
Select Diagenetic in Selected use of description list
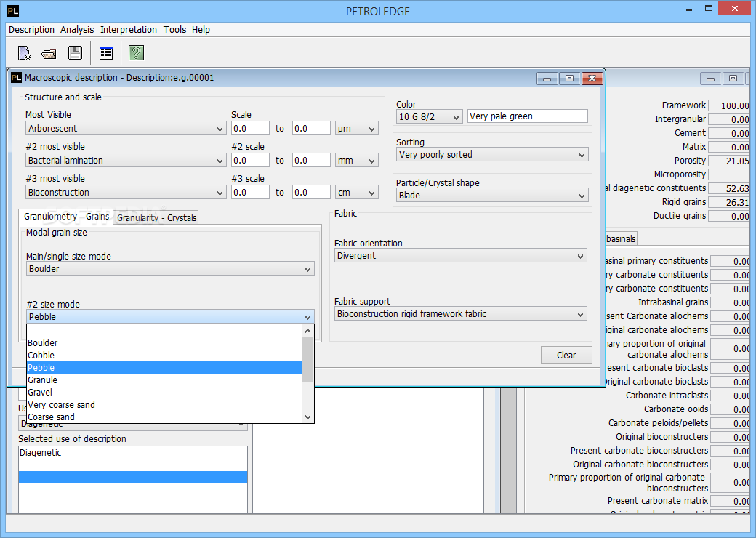coord(132,453)
